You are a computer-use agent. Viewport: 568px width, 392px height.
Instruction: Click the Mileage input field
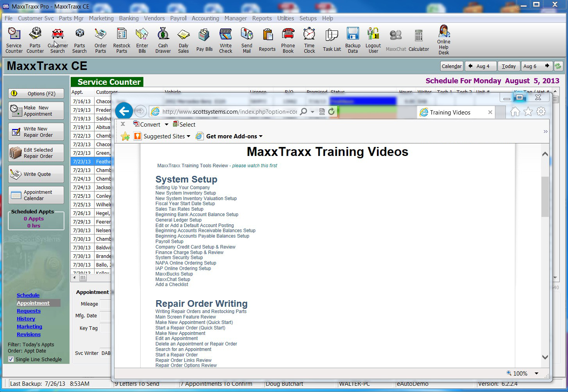point(105,304)
